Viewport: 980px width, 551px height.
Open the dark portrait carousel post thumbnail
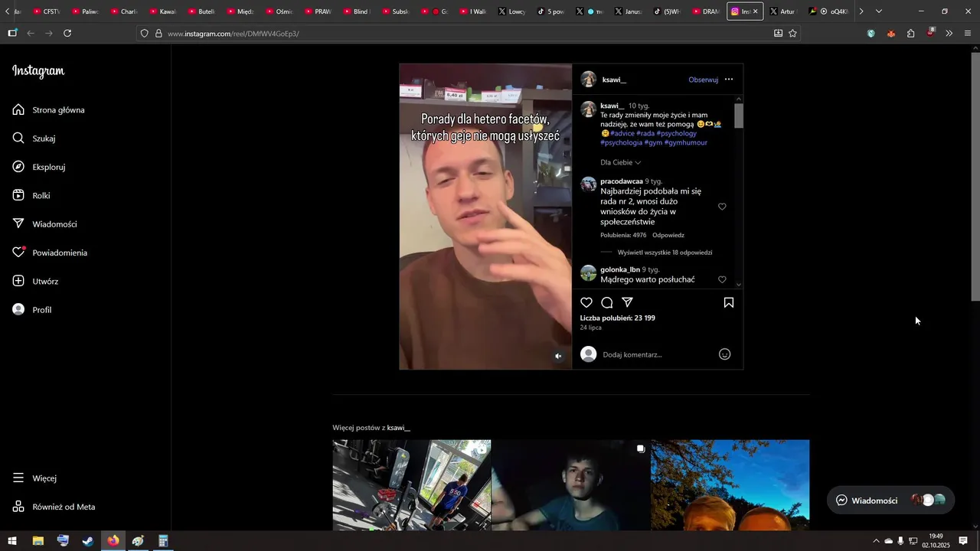pyautogui.click(x=570, y=485)
